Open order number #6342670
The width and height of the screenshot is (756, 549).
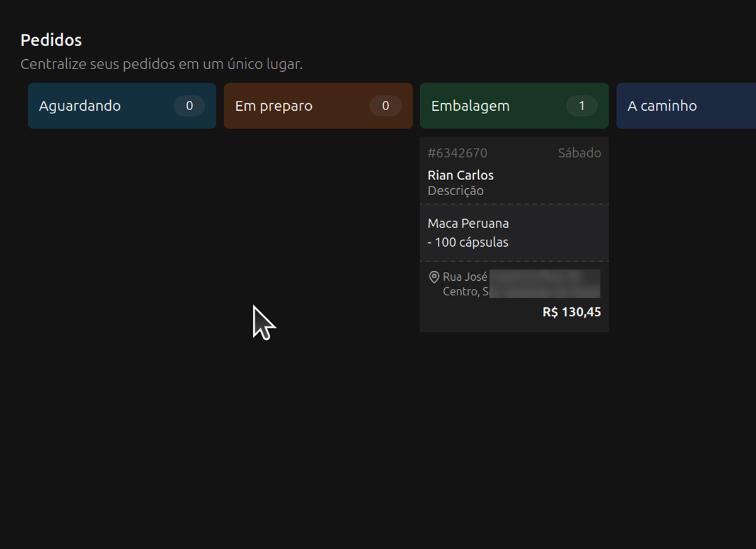pyautogui.click(x=457, y=153)
